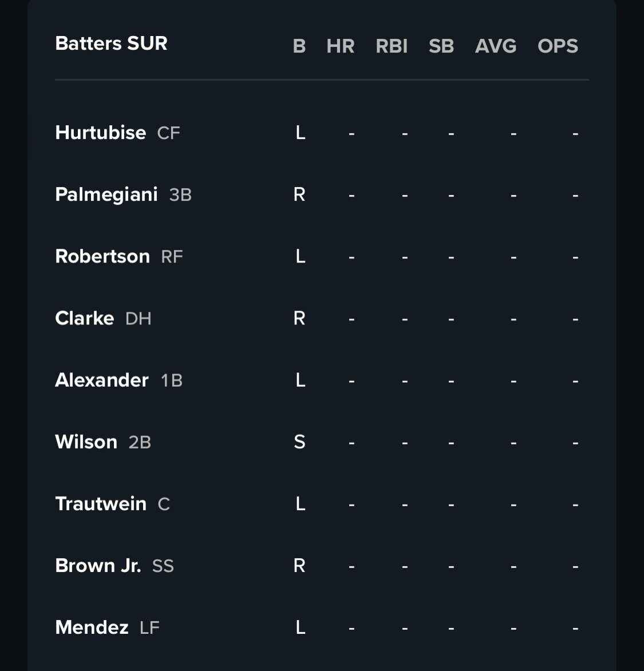The image size is (644, 671).
Task: Select Palmegiani in the batters list
Action: click(106, 194)
